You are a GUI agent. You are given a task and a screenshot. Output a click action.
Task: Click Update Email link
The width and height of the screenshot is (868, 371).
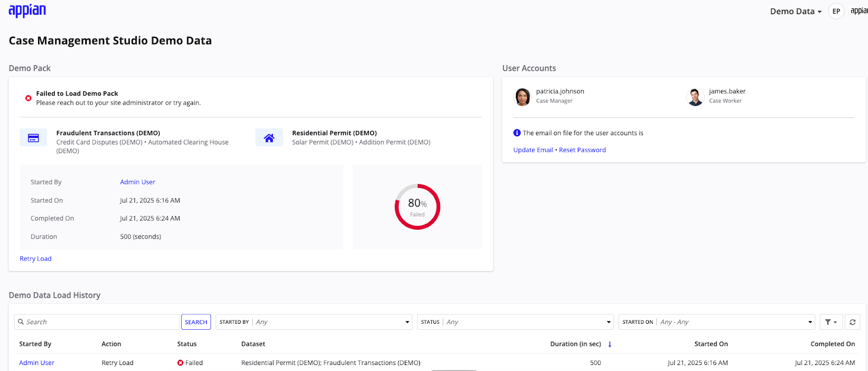pyautogui.click(x=533, y=150)
